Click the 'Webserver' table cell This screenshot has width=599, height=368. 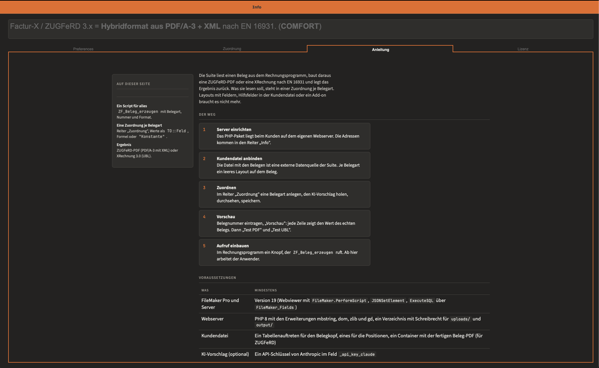[212, 319]
